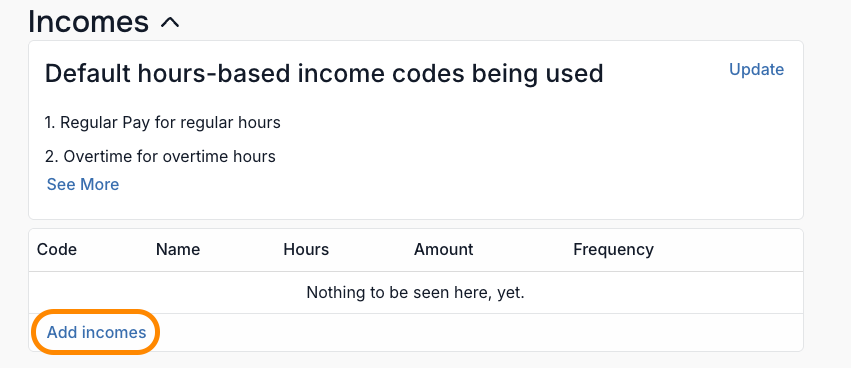
Task: Click the list number 1 before Regular Pay
Action: point(50,123)
